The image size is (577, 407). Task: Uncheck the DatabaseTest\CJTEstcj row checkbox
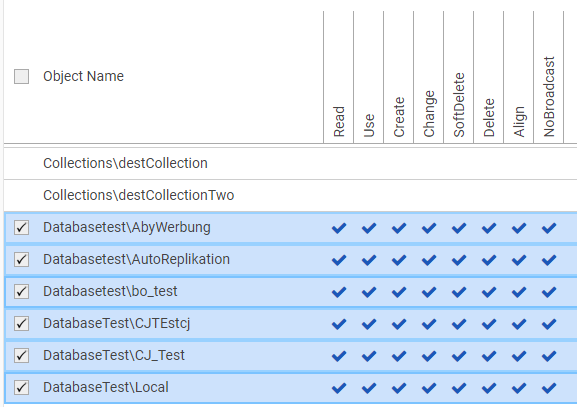[21, 323]
